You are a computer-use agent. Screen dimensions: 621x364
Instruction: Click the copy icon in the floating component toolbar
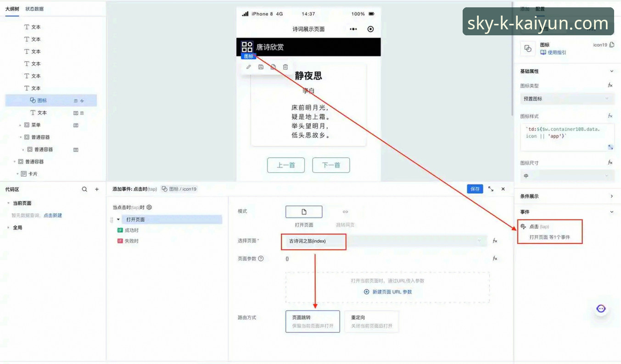pyautogui.click(x=273, y=67)
